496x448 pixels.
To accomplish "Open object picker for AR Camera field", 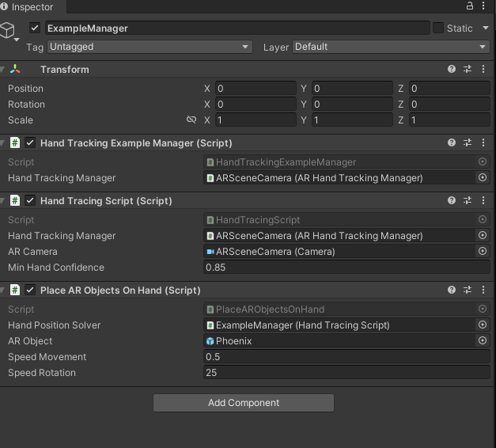I will point(482,251).
